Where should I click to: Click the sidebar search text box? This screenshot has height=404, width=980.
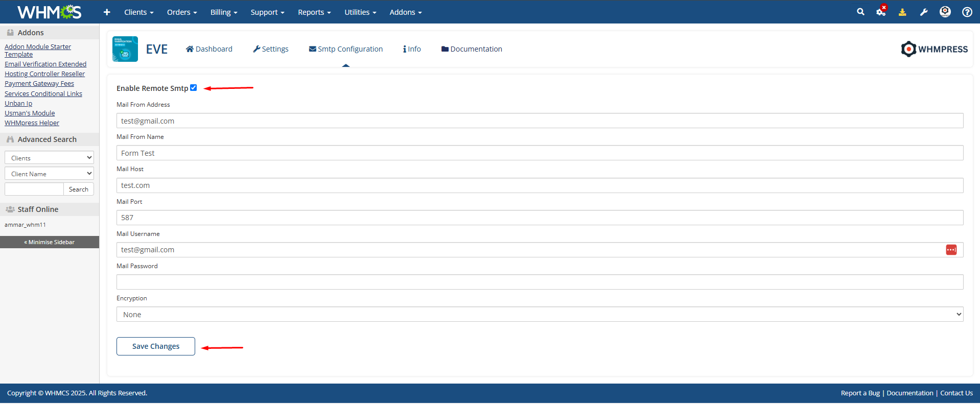[34, 189]
